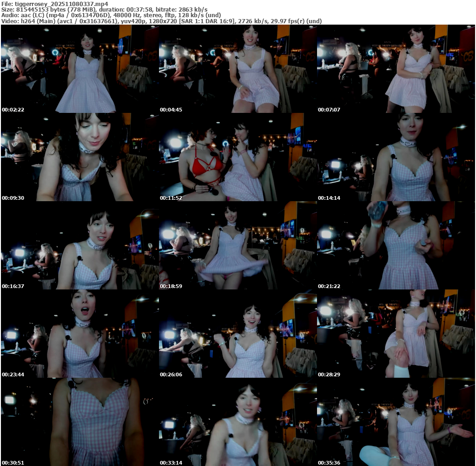This screenshot has width=476, height=466.
Task: Pick the frame timestamped 00:16:37
Action: [80, 245]
